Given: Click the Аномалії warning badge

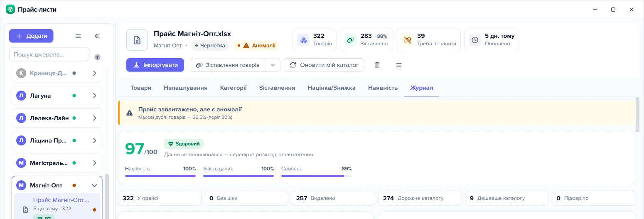Looking at the screenshot, I should [x=256, y=45].
